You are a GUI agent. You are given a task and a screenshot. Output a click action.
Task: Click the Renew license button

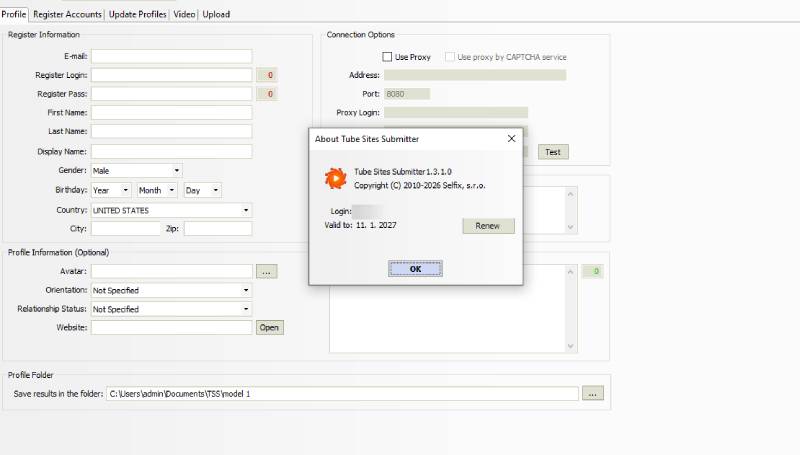(x=488, y=226)
